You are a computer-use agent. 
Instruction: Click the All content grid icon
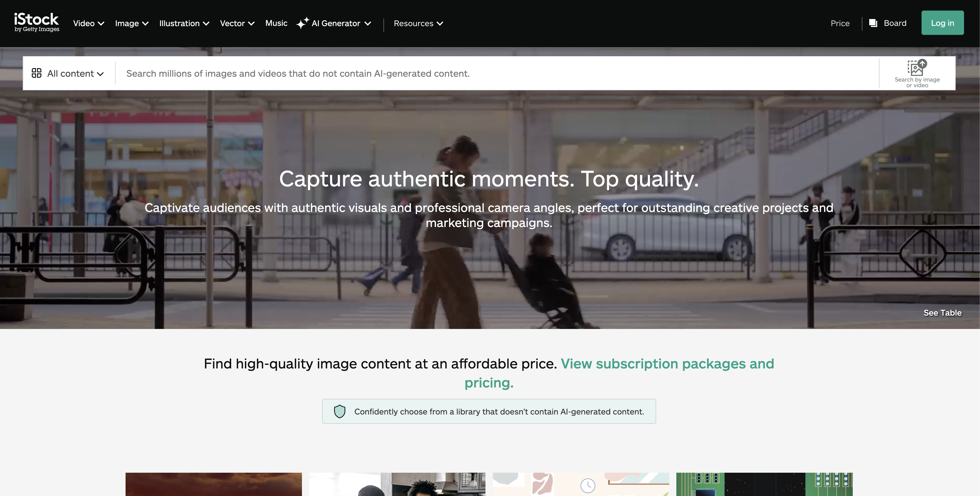pos(37,73)
